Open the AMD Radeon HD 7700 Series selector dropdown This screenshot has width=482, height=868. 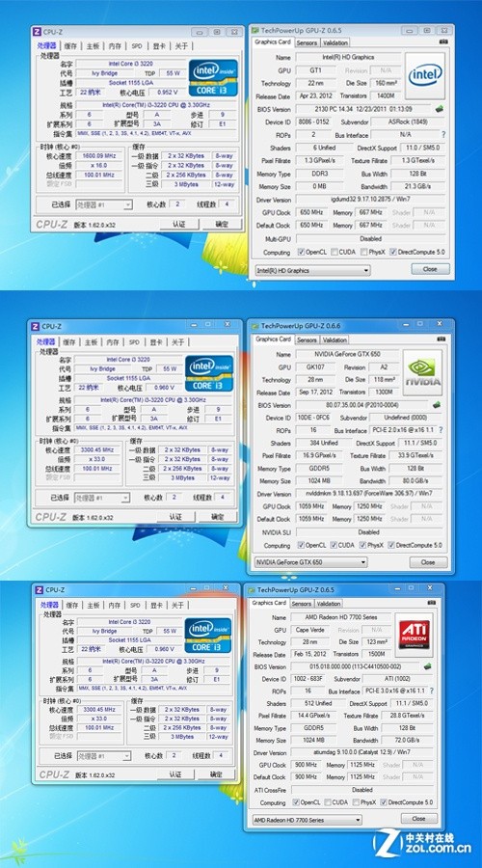[x=308, y=820]
